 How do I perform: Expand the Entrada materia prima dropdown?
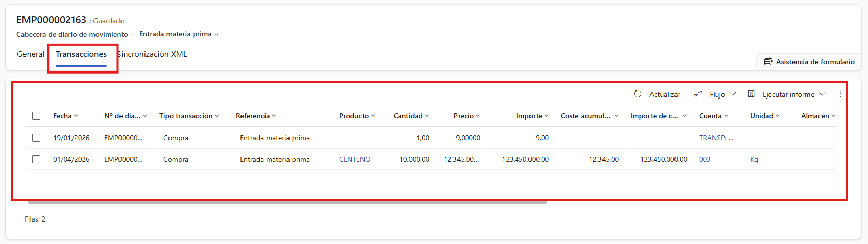click(x=216, y=34)
